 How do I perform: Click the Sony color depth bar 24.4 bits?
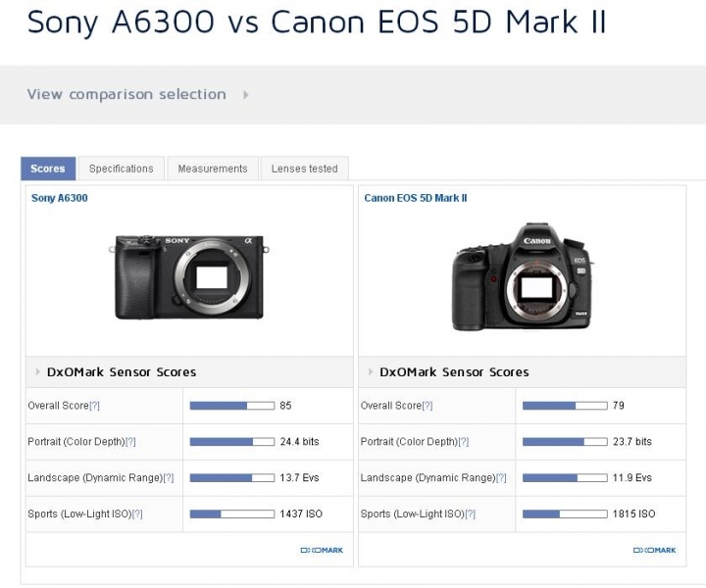[x=231, y=442]
